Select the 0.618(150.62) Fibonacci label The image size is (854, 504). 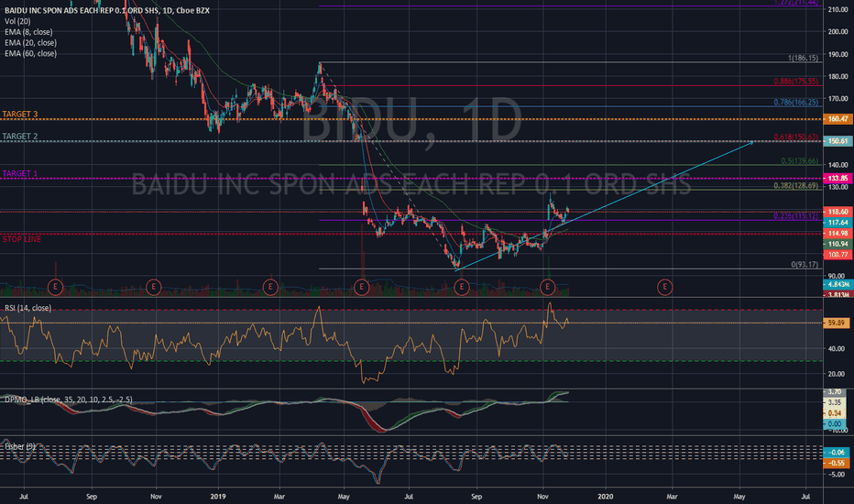[x=795, y=137]
